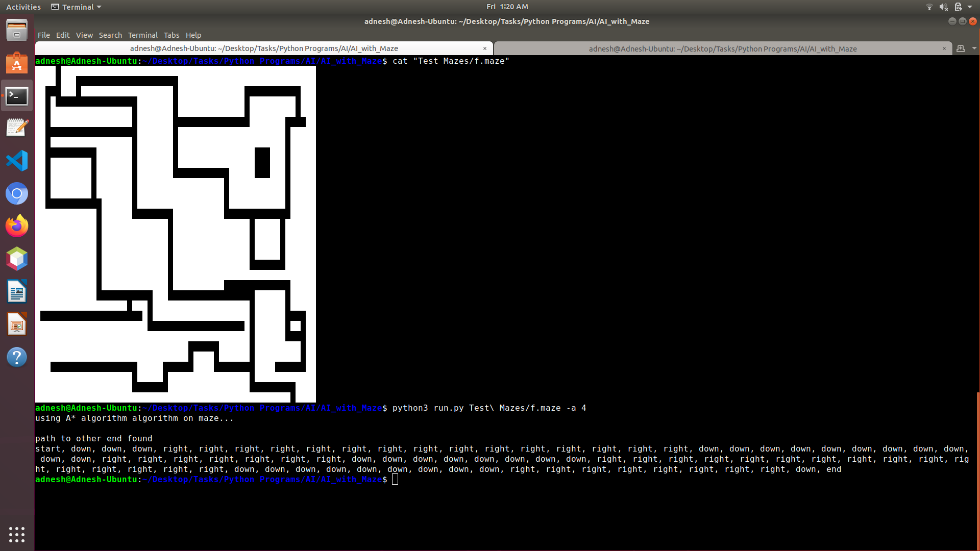Launch Visual Studio Code from dock

(17, 161)
